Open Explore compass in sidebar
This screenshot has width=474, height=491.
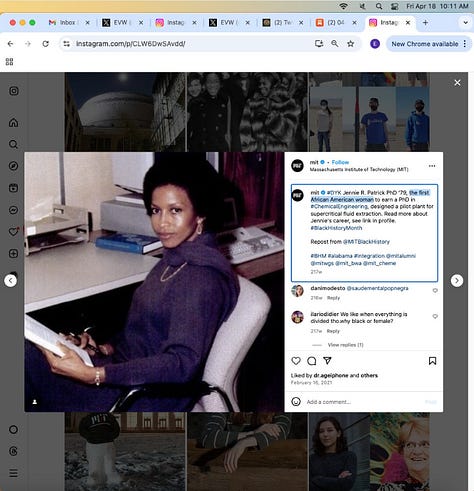[x=13, y=166]
